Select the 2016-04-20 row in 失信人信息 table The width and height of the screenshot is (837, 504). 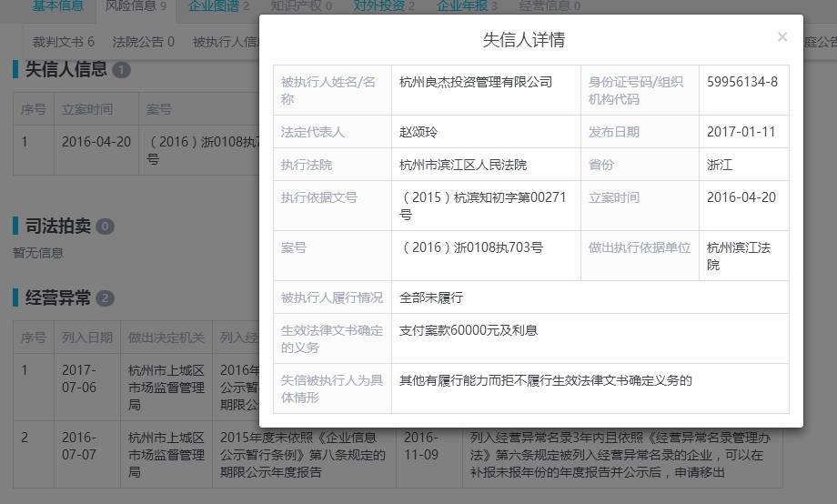(x=96, y=142)
